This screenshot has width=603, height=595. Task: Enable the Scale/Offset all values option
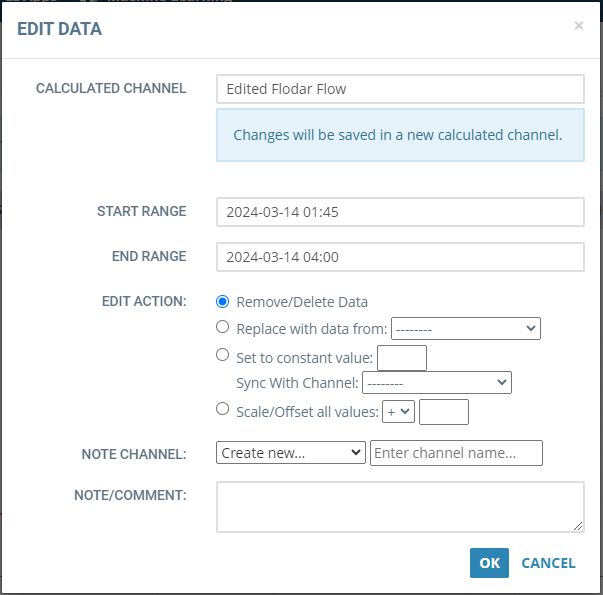coord(222,408)
